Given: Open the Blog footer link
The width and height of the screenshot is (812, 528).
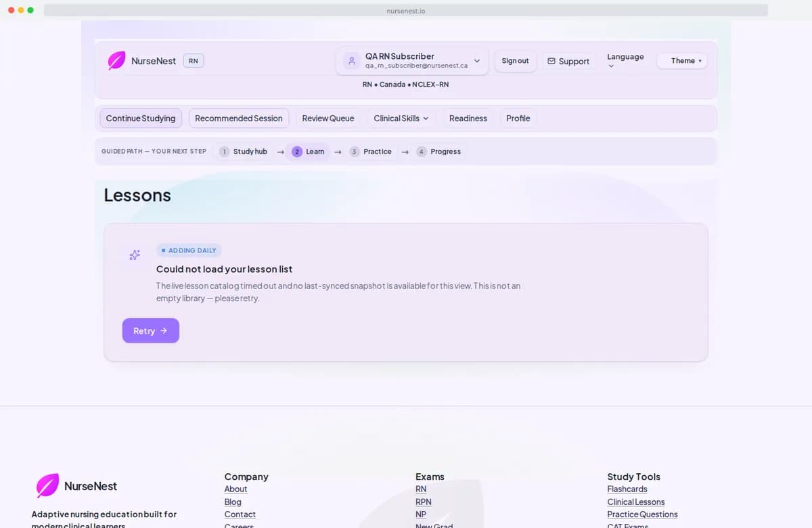Looking at the screenshot, I should point(233,502).
